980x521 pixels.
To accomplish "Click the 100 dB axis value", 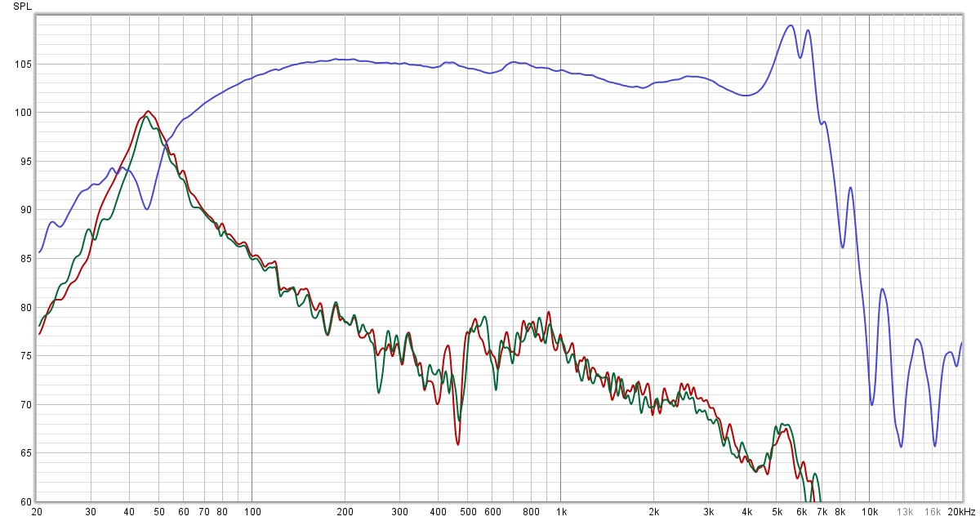I will coord(23,113).
